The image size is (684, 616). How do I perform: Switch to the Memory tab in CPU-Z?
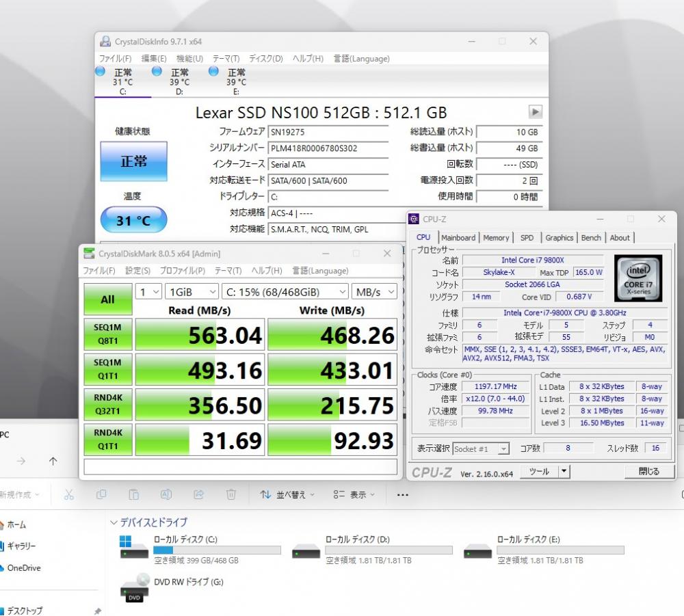pyautogui.click(x=496, y=238)
